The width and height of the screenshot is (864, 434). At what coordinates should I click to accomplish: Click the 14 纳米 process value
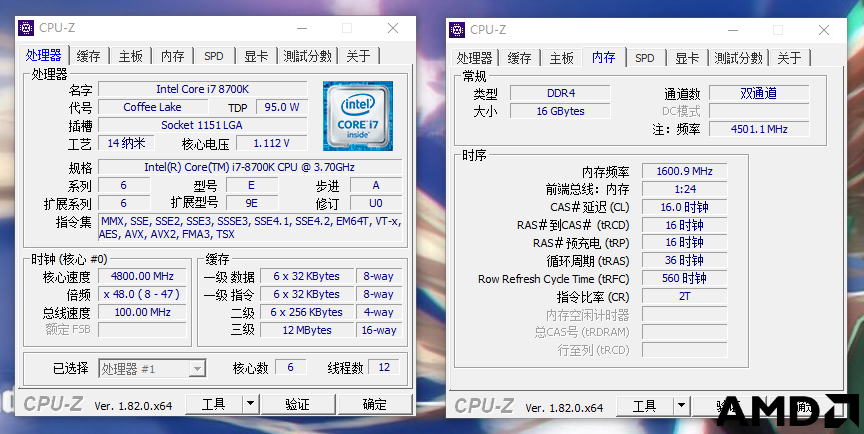pos(126,143)
